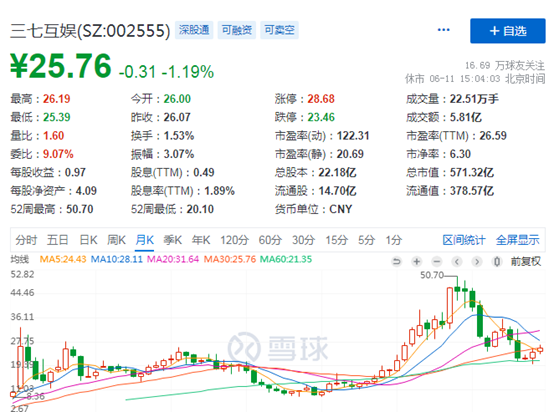Click the 52周最低 value 20.10
This screenshot has height=412, width=554.
coord(200,210)
